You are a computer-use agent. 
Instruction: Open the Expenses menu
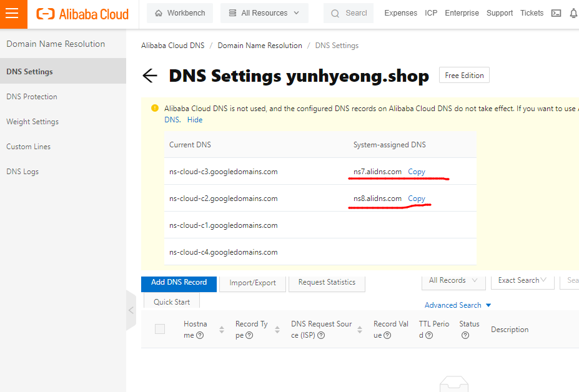[x=400, y=13]
